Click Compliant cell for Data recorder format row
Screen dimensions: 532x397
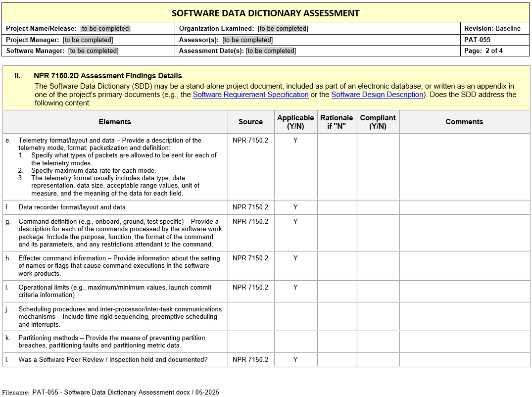coord(378,207)
